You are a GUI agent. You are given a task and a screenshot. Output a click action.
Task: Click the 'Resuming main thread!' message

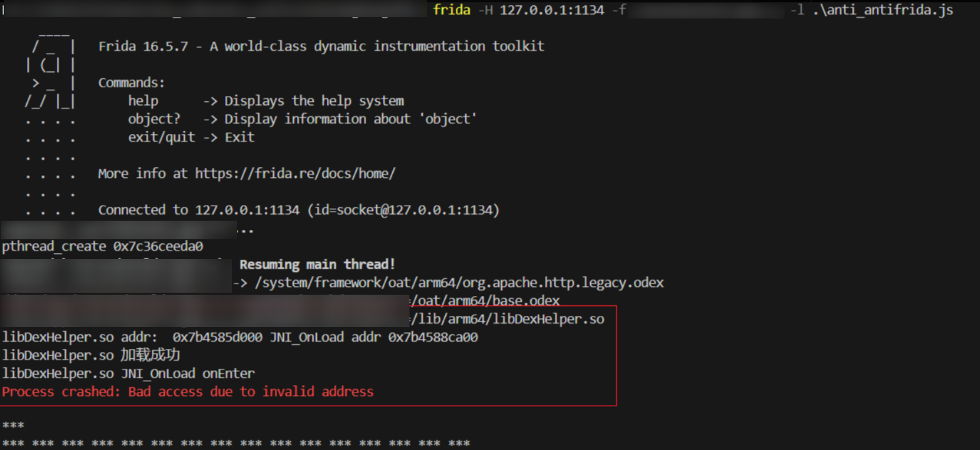coord(318,264)
